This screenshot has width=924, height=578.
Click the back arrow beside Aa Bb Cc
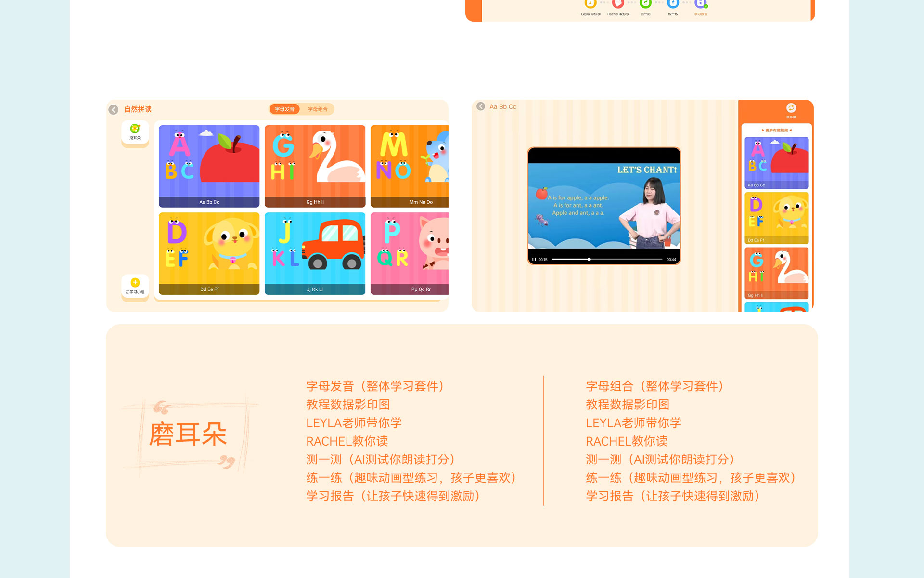[480, 106]
